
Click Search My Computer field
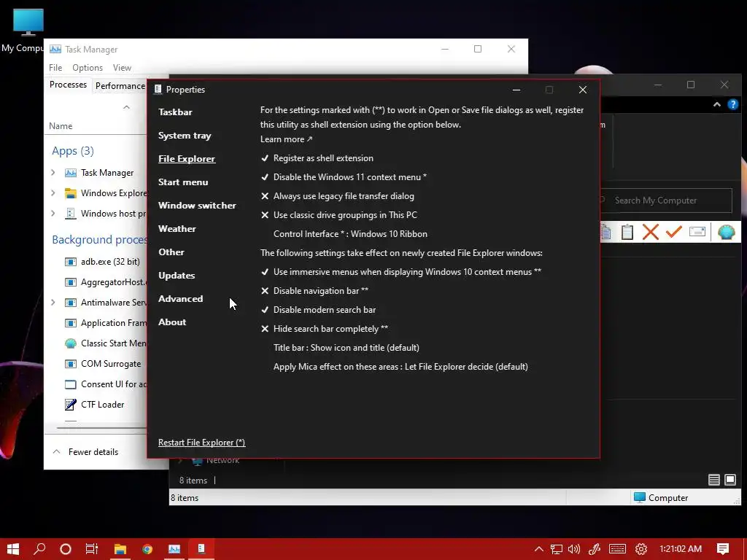point(666,201)
